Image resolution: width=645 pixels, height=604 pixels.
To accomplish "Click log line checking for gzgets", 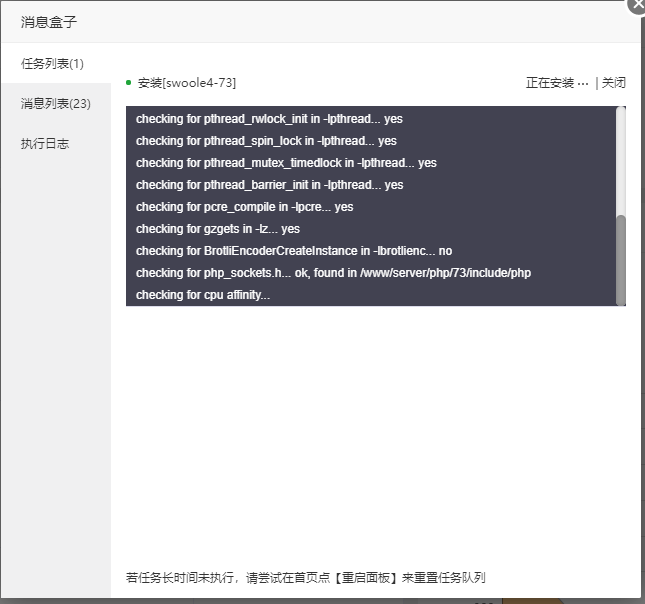I will 218,229.
